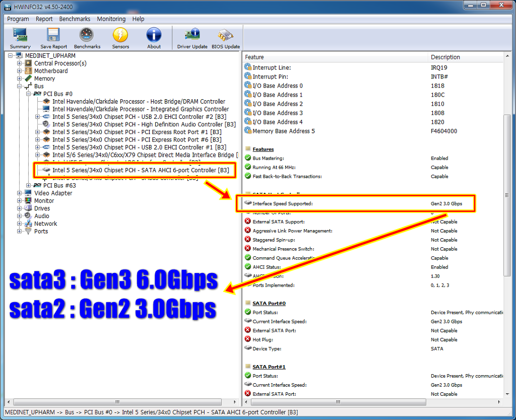Click the BIOS Update chip icon
This screenshot has height=420, width=516.
pyautogui.click(x=225, y=35)
